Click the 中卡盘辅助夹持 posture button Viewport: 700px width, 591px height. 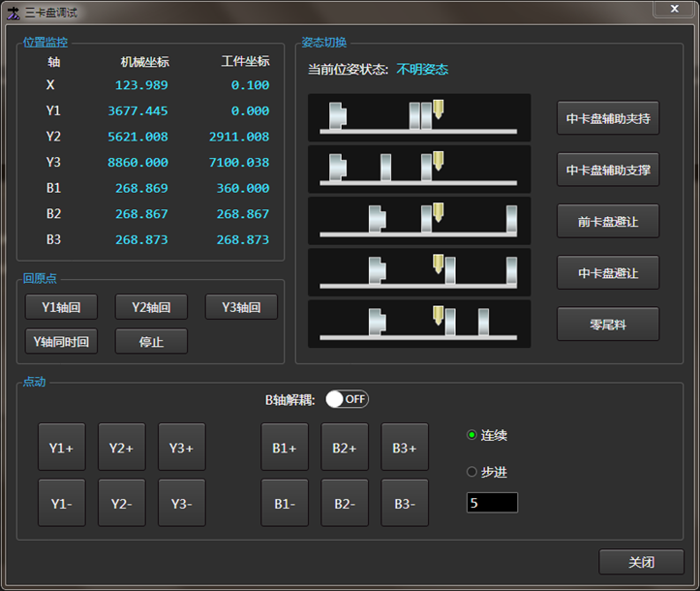(x=608, y=119)
